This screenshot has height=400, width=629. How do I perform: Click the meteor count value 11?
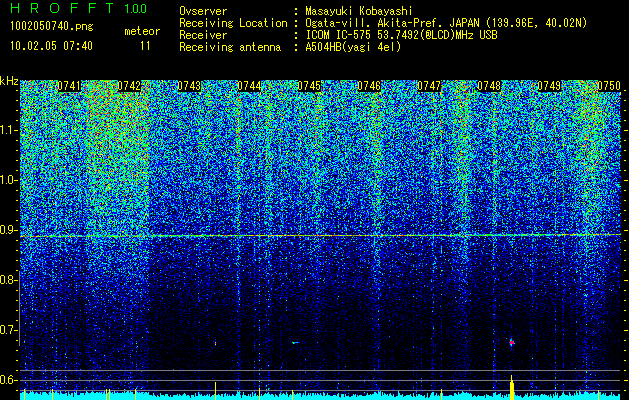coord(145,46)
